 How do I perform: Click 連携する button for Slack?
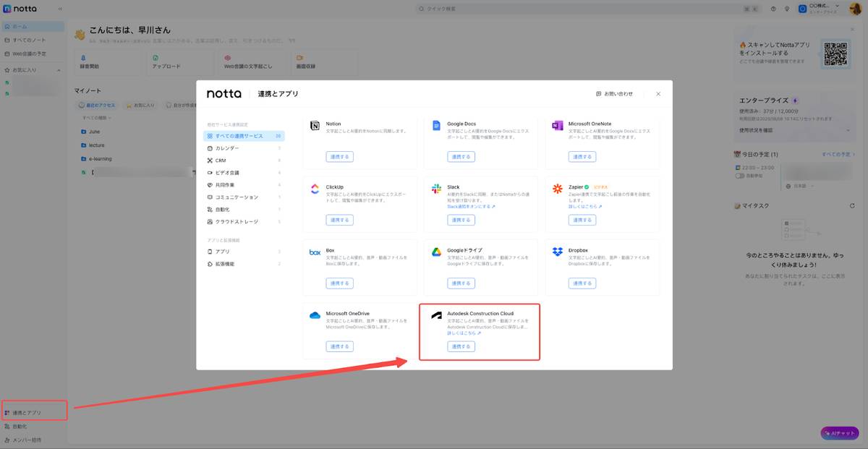pos(461,220)
